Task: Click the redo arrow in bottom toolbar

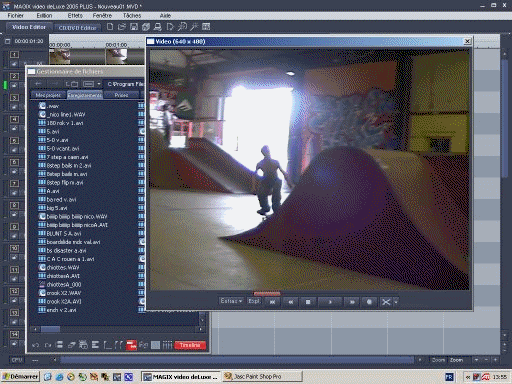Action: click(48, 345)
